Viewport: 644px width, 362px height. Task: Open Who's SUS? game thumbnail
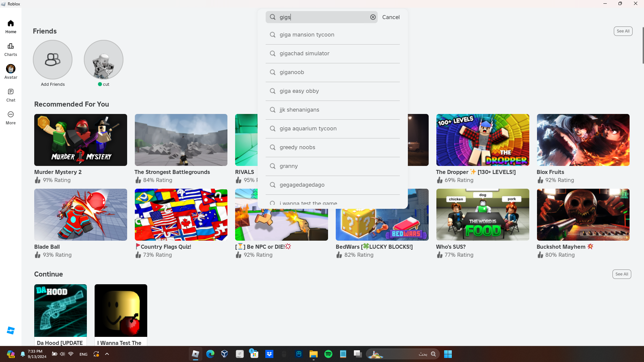(x=483, y=215)
